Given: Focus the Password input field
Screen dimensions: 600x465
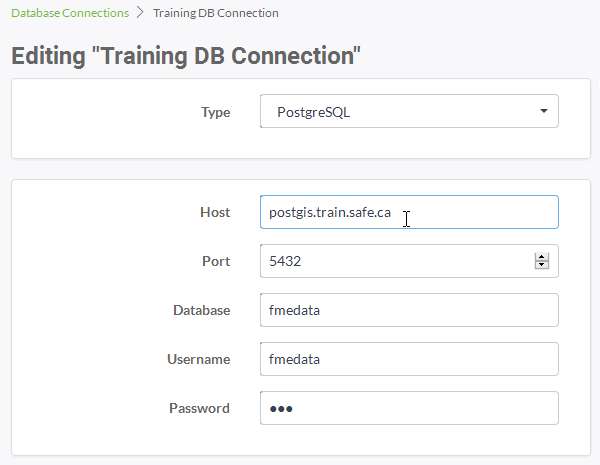Looking at the screenshot, I should click(409, 408).
